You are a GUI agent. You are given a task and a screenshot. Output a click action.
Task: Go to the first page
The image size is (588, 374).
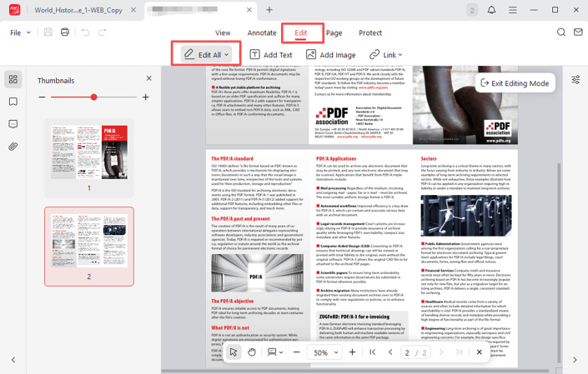click(x=372, y=352)
